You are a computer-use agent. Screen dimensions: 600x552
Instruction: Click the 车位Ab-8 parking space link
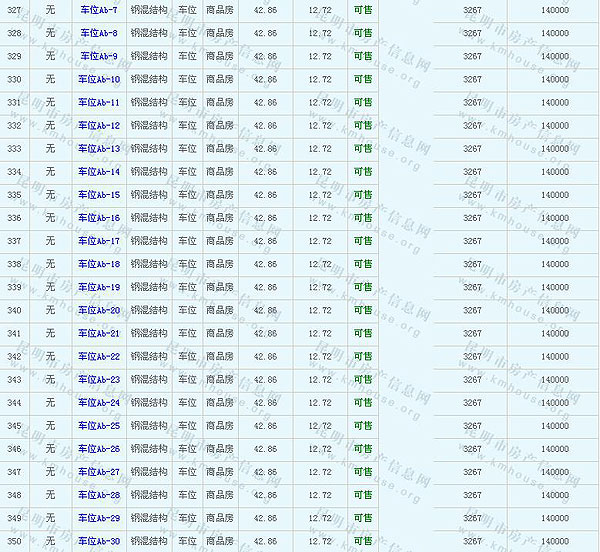click(98, 33)
